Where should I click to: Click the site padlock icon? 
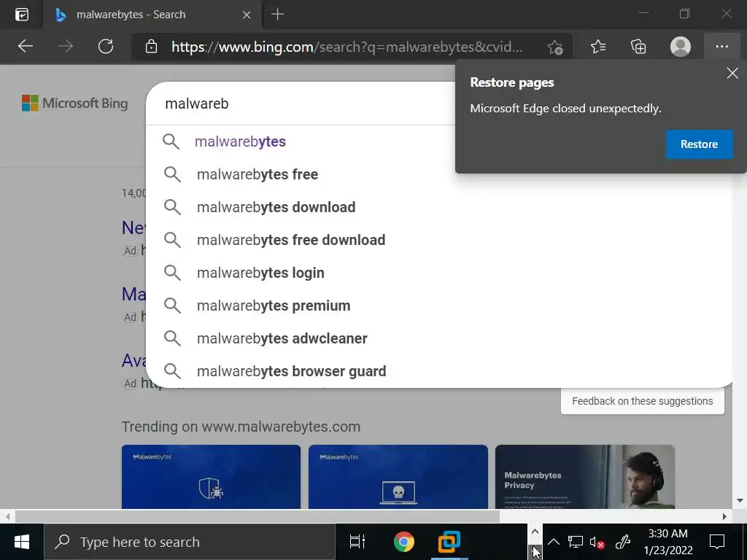pyautogui.click(x=151, y=47)
